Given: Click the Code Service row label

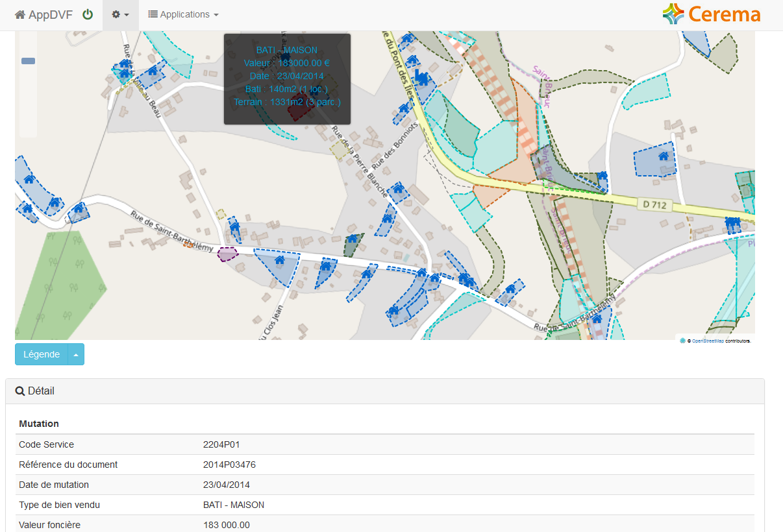Looking at the screenshot, I should (x=46, y=444).
